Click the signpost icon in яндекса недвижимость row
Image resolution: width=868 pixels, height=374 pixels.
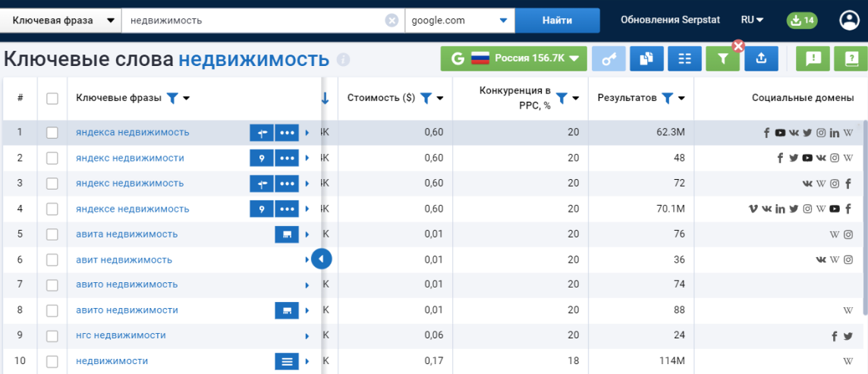[x=262, y=133]
